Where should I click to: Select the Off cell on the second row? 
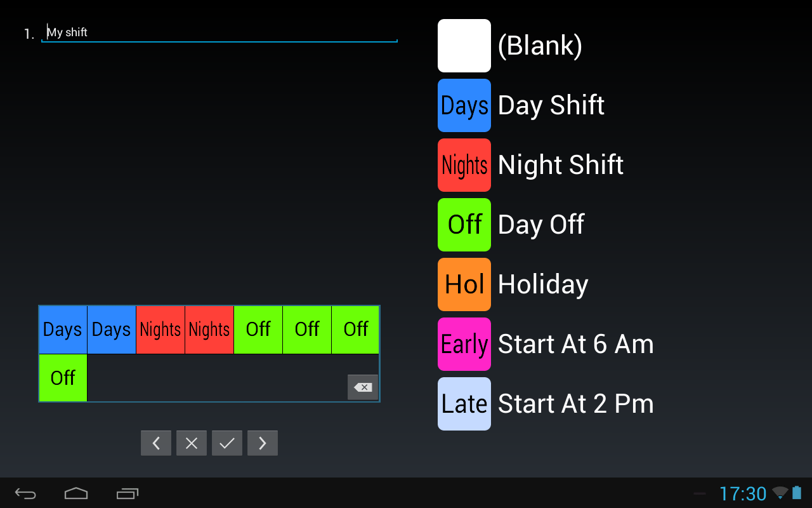62,377
